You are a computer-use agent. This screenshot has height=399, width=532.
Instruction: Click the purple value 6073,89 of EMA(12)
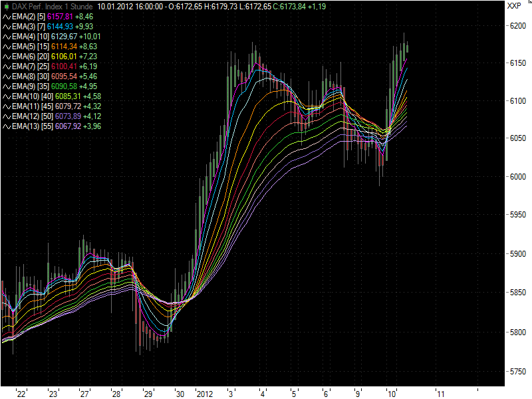pyautogui.click(x=68, y=116)
